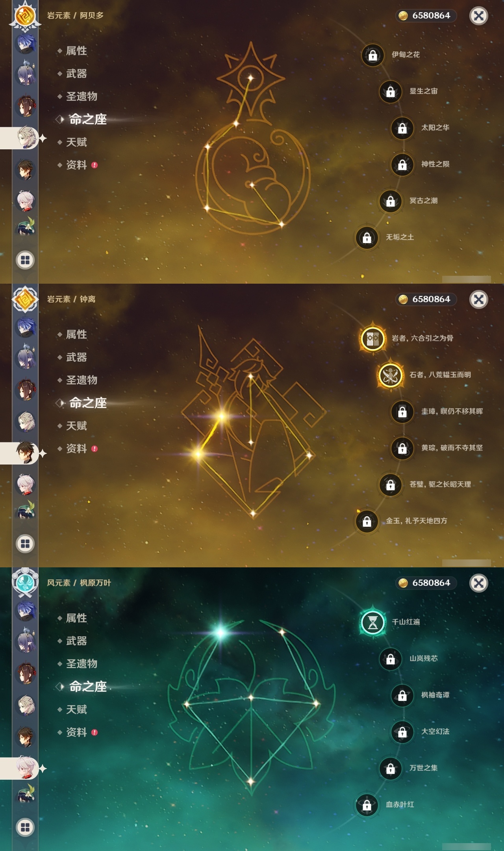Close the Kazuha constellation screen

click(x=479, y=583)
